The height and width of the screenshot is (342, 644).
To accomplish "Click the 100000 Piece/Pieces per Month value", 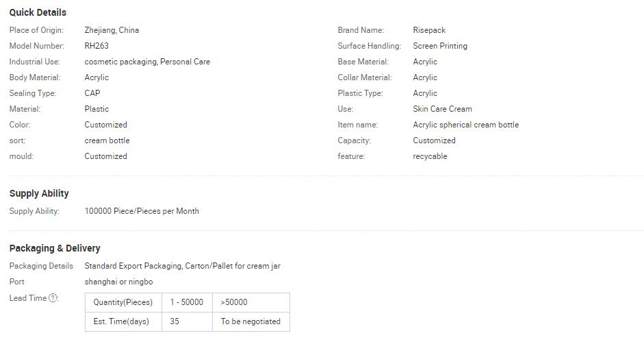I will 142,211.
